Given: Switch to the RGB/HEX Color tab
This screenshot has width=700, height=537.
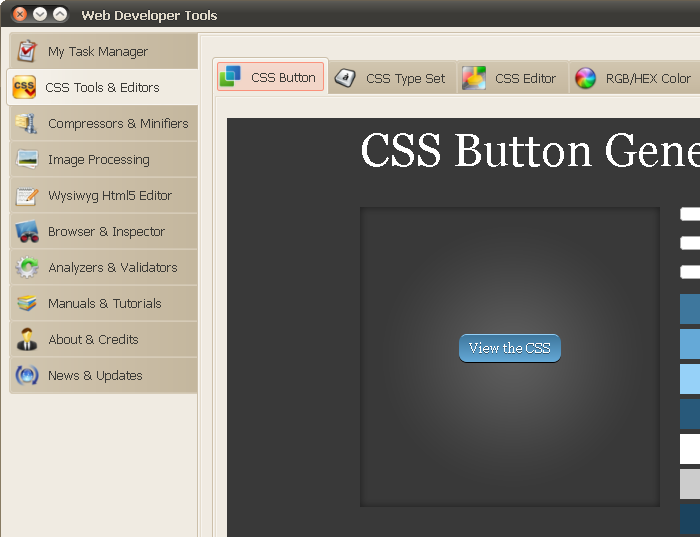Looking at the screenshot, I should tap(636, 78).
